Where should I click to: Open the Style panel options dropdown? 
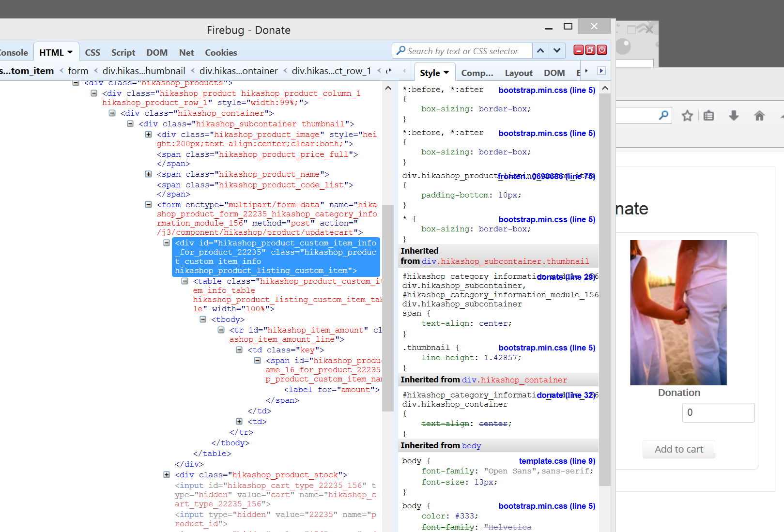click(446, 73)
